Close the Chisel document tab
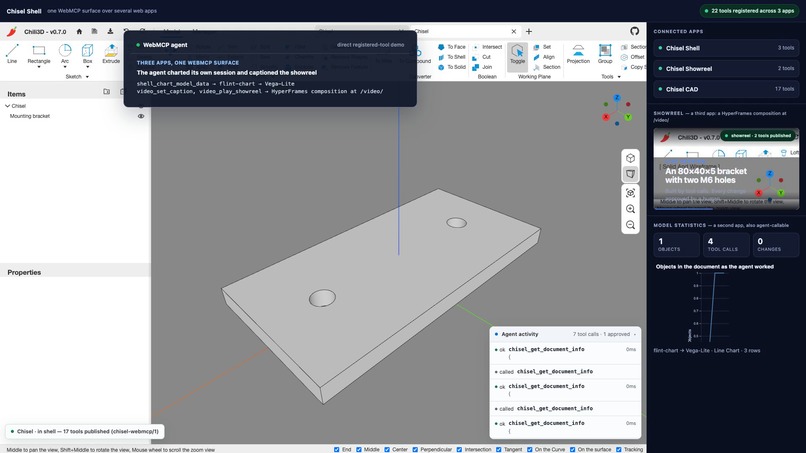 [514, 31]
